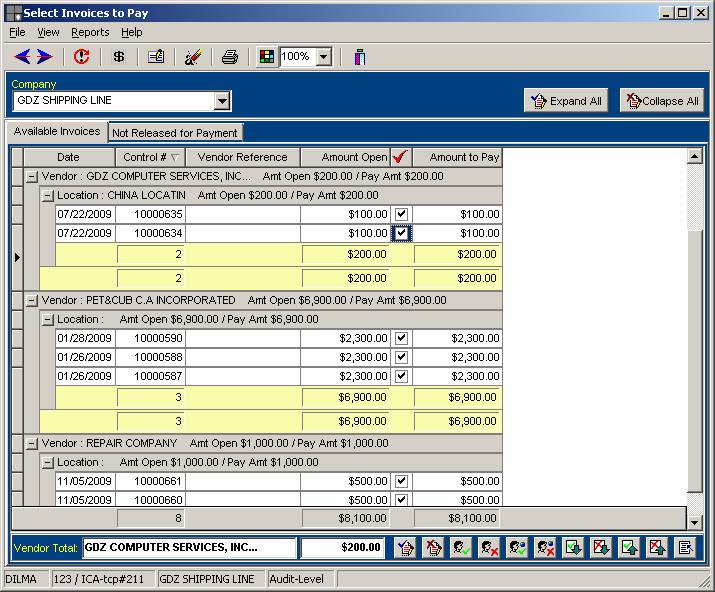Click the DILMA status bar entry
This screenshot has width=715, height=592.
26,579
